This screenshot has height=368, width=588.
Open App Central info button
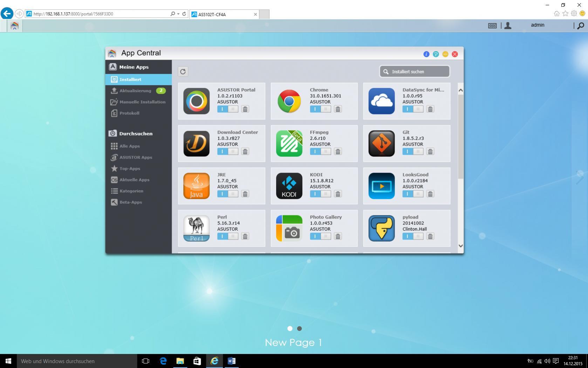pyautogui.click(x=426, y=54)
